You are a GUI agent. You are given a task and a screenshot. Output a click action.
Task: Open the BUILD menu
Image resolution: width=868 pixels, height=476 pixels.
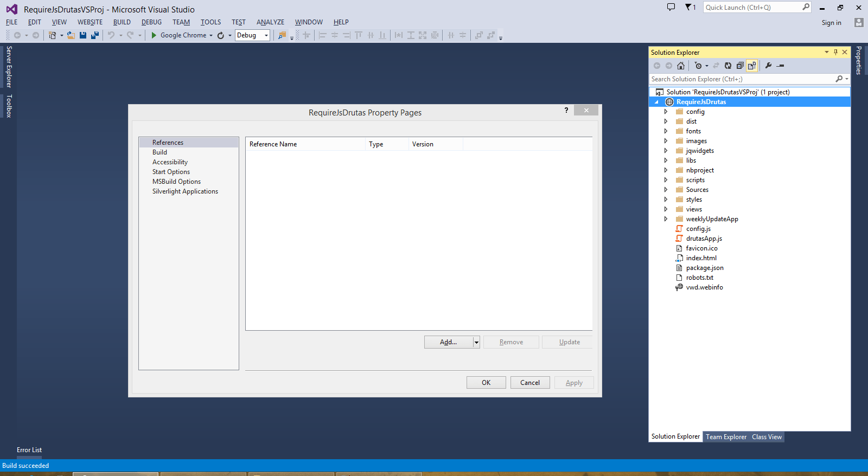pos(122,22)
